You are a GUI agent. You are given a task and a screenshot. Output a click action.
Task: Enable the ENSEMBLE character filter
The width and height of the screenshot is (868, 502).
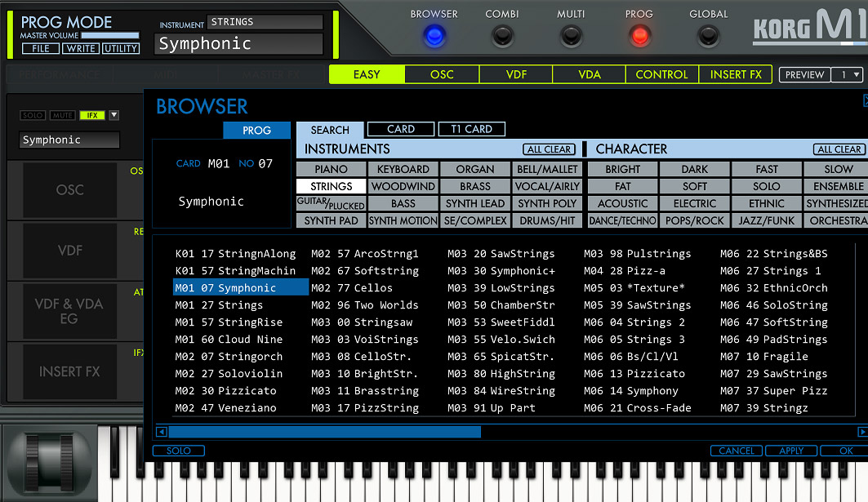pos(836,187)
